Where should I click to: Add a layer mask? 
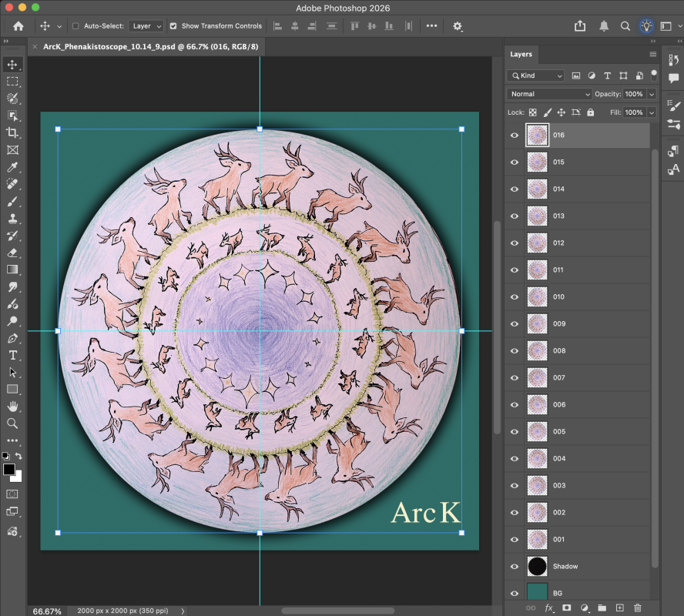tap(567, 608)
